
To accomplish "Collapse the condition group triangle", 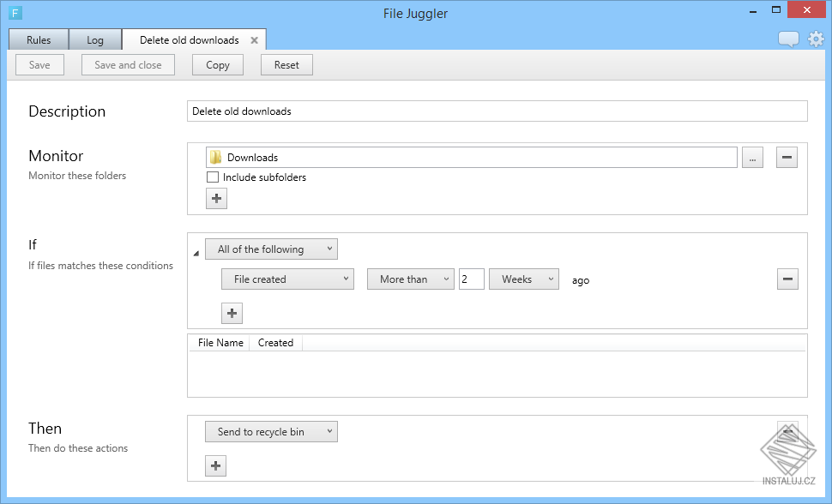I will coord(196,254).
